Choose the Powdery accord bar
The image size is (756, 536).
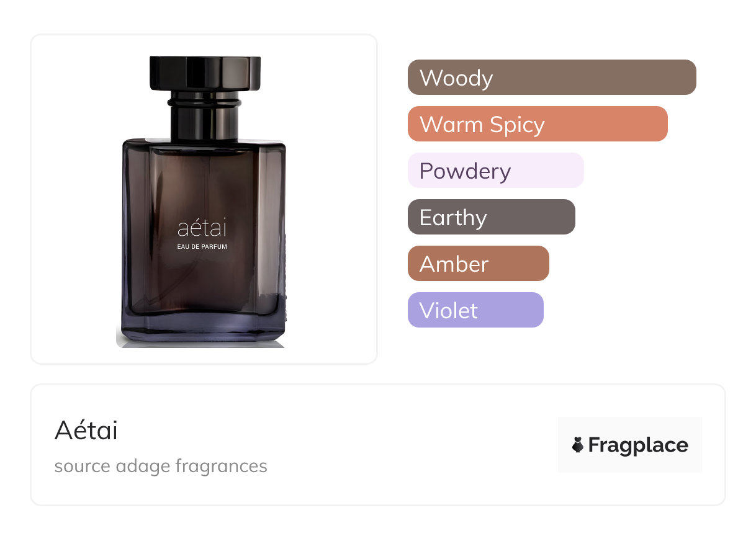click(496, 171)
